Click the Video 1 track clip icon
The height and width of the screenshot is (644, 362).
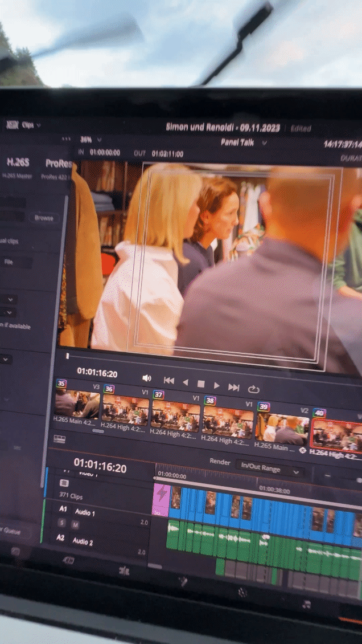tap(64, 483)
